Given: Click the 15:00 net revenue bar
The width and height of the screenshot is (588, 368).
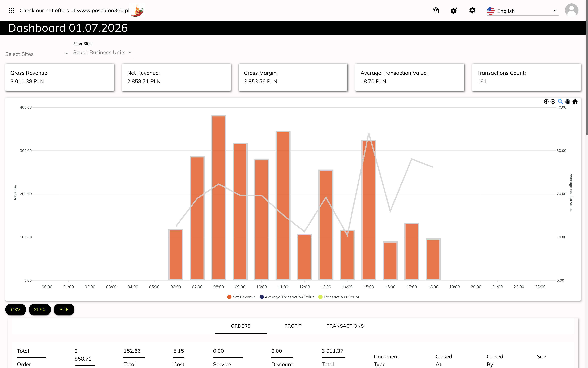Looking at the screenshot, I should click(369, 210).
